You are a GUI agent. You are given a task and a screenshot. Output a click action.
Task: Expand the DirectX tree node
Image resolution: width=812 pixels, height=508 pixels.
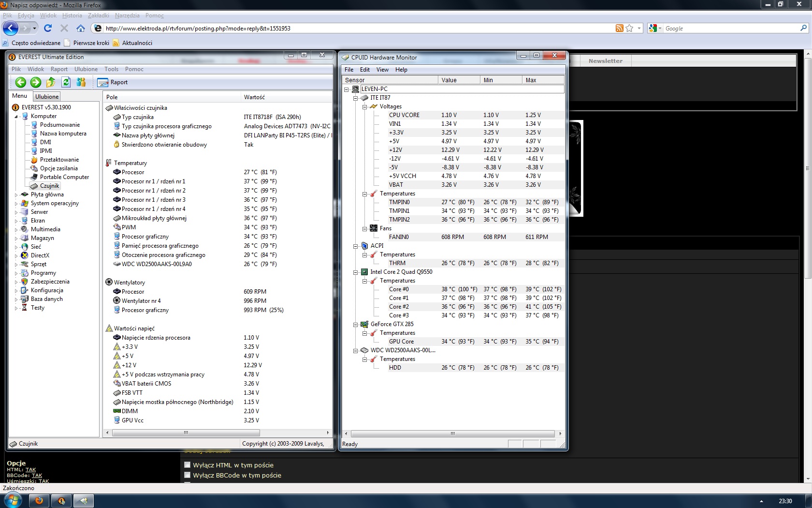(16, 256)
